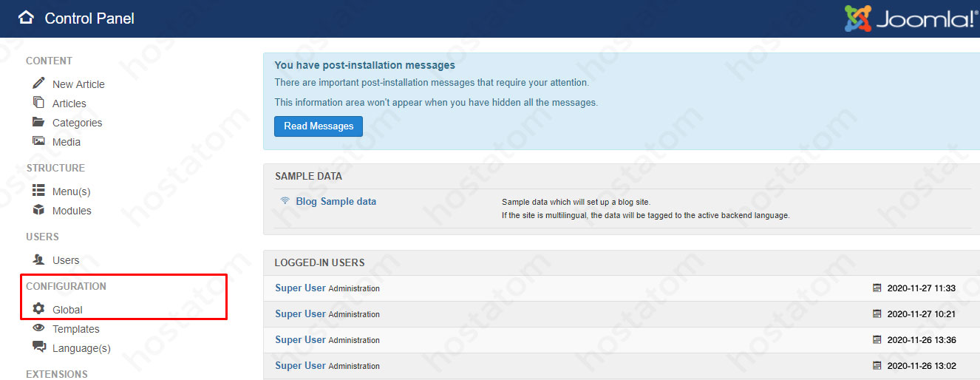The height and width of the screenshot is (380, 980).
Task: Click the calendar icon beside 2020-11-27 10:21
Action: pos(877,314)
